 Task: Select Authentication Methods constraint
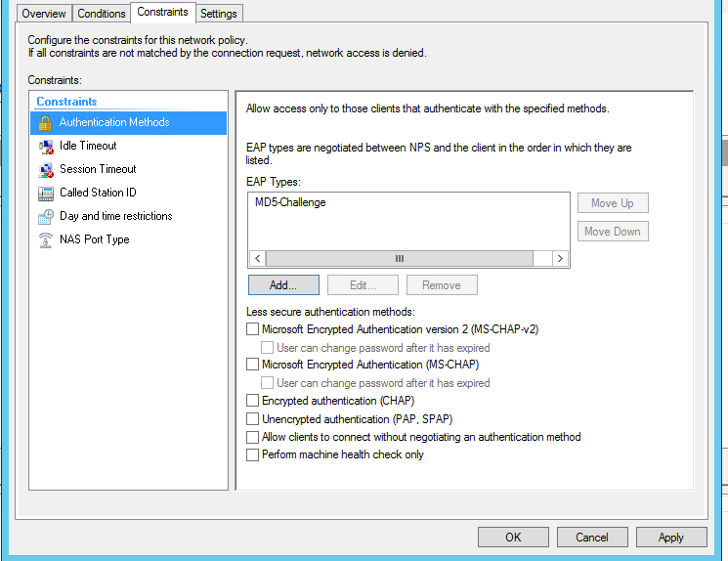129,122
